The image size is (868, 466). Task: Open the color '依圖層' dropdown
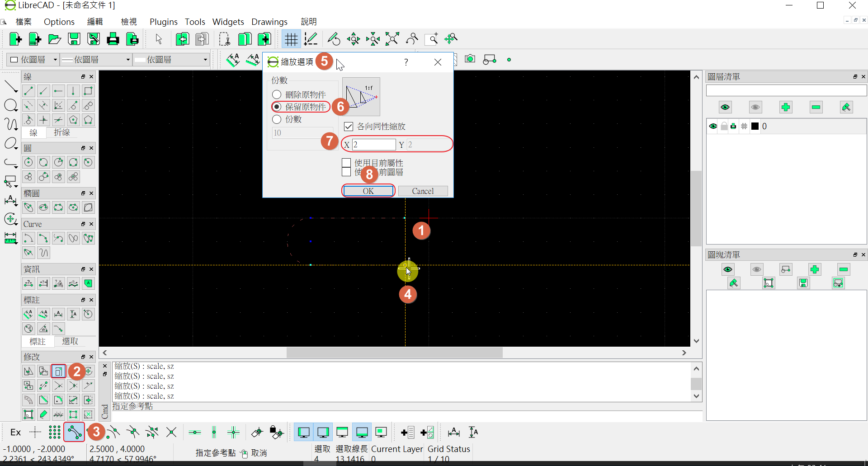tap(33, 60)
